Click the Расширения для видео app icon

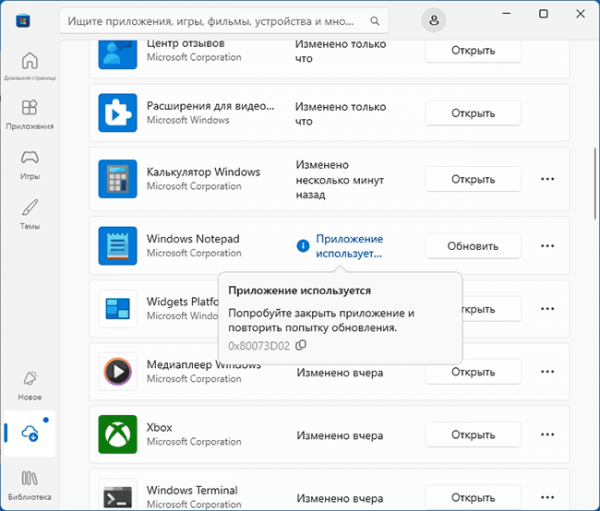point(117,113)
